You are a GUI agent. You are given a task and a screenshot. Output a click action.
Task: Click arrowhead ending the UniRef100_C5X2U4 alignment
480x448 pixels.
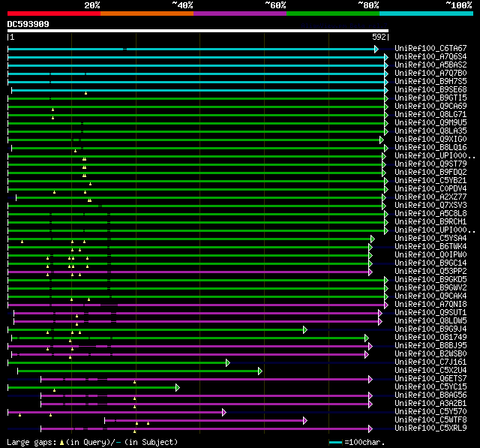pos(260,371)
